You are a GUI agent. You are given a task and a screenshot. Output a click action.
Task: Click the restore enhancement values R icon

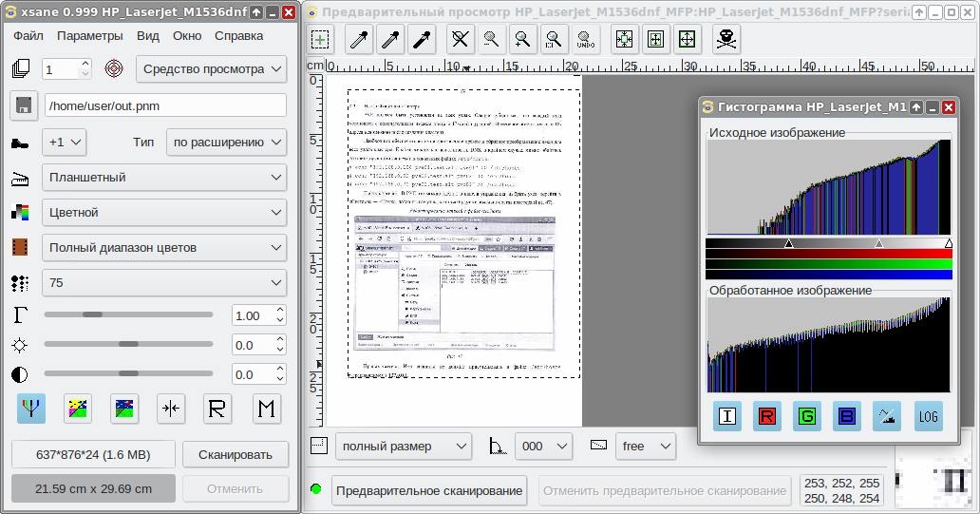217,409
